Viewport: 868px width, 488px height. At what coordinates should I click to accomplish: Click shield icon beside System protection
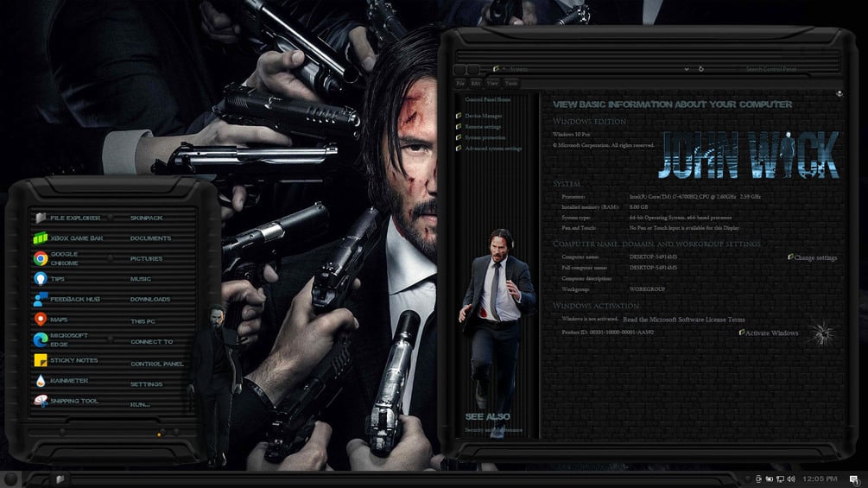click(459, 137)
